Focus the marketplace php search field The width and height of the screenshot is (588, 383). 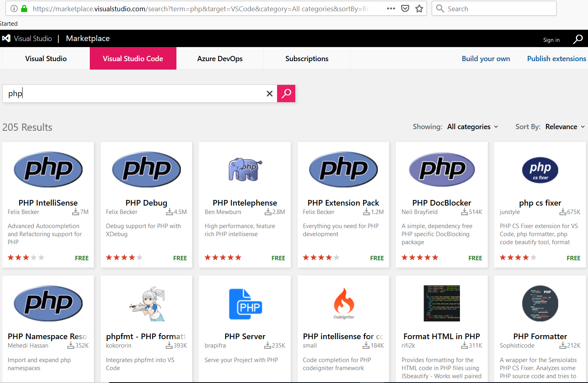(140, 93)
